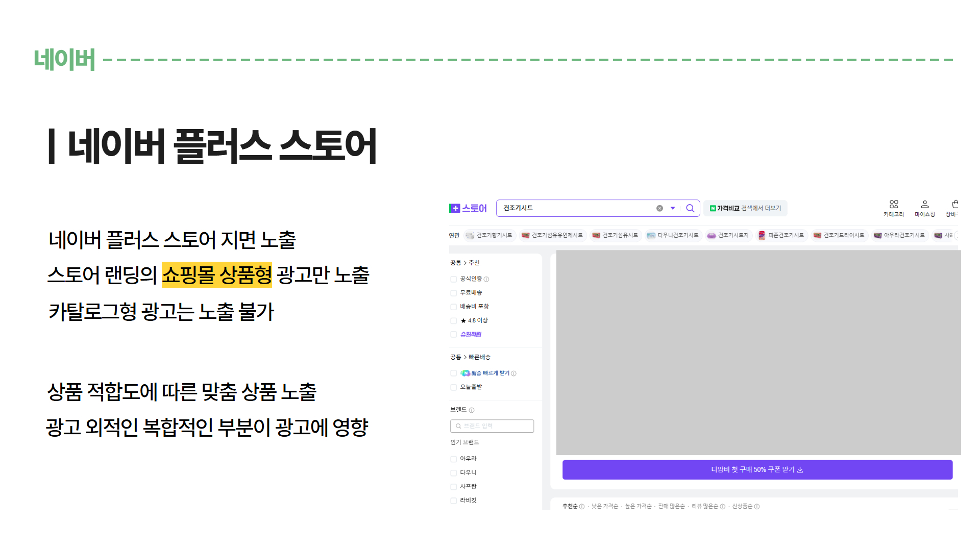
Task: Sort results by 리뷰 많은순
Action: [704, 507]
